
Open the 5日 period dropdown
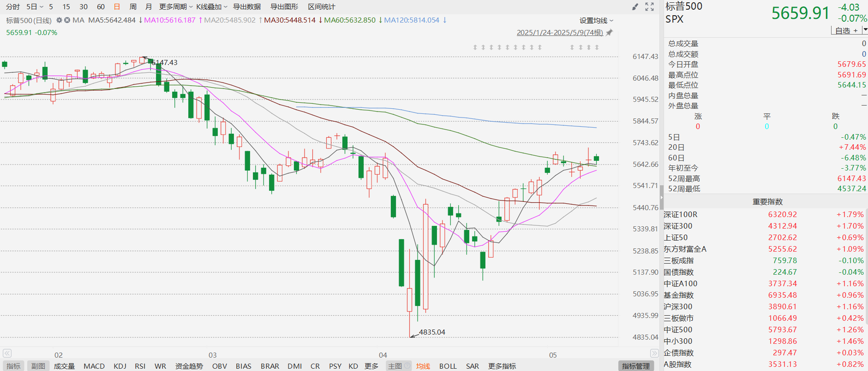[x=35, y=7]
